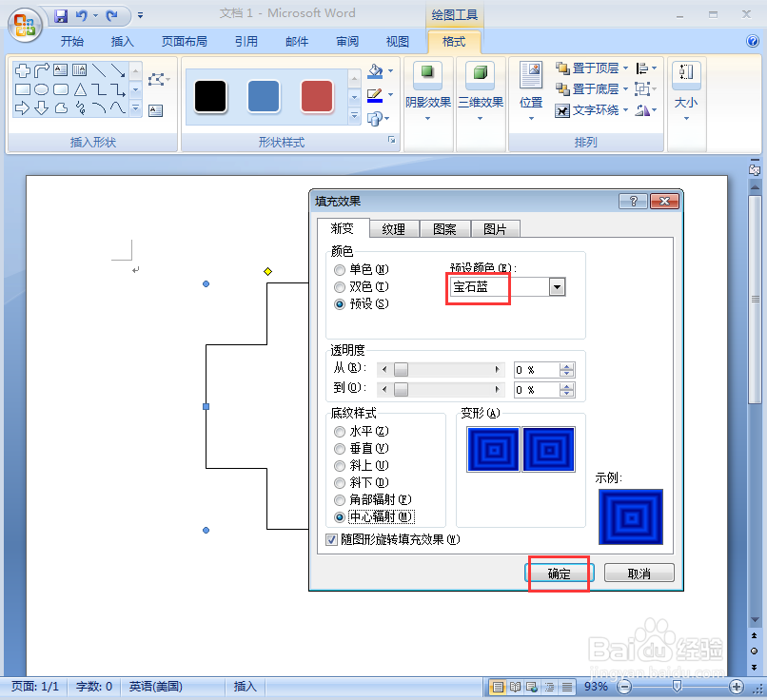Click the 确定 button to confirm

pyautogui.click(x=560, y=573)
